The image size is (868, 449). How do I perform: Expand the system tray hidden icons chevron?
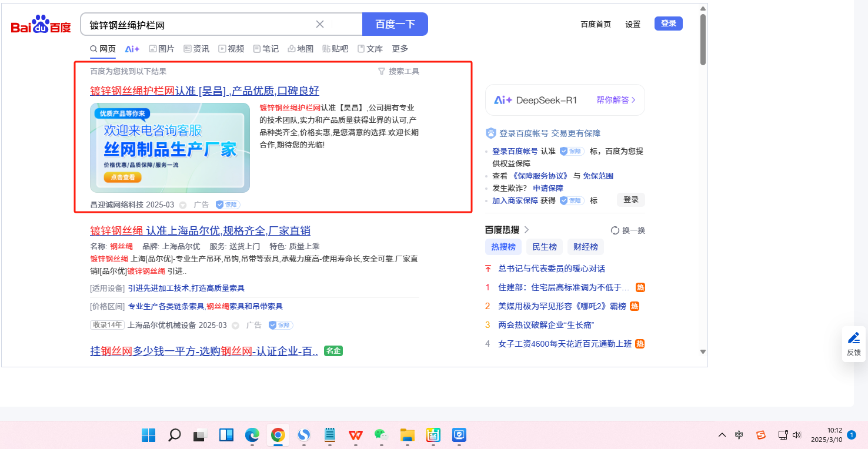tap(722, 435)
